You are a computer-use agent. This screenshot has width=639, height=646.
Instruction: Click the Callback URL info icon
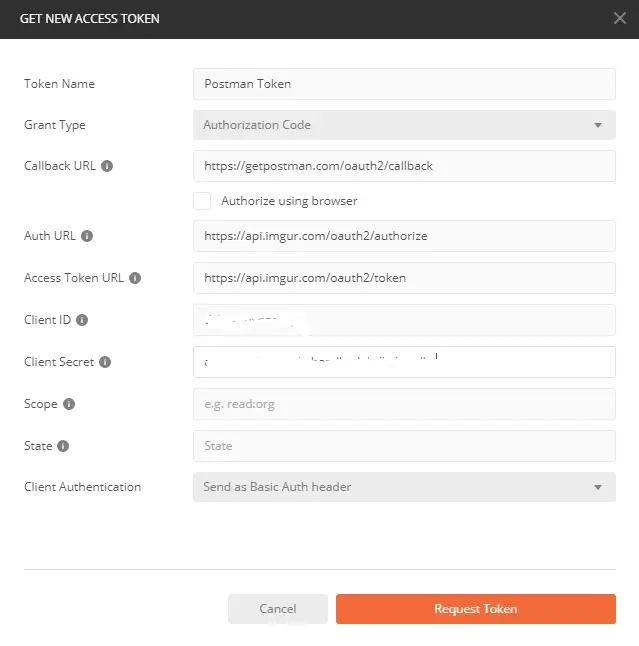[107, 166]
